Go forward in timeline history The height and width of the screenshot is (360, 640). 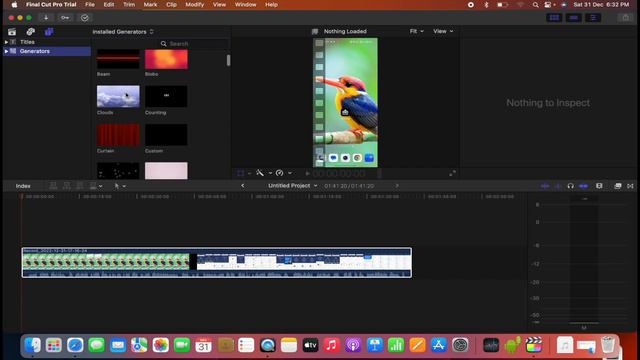[x=397, y=186]
